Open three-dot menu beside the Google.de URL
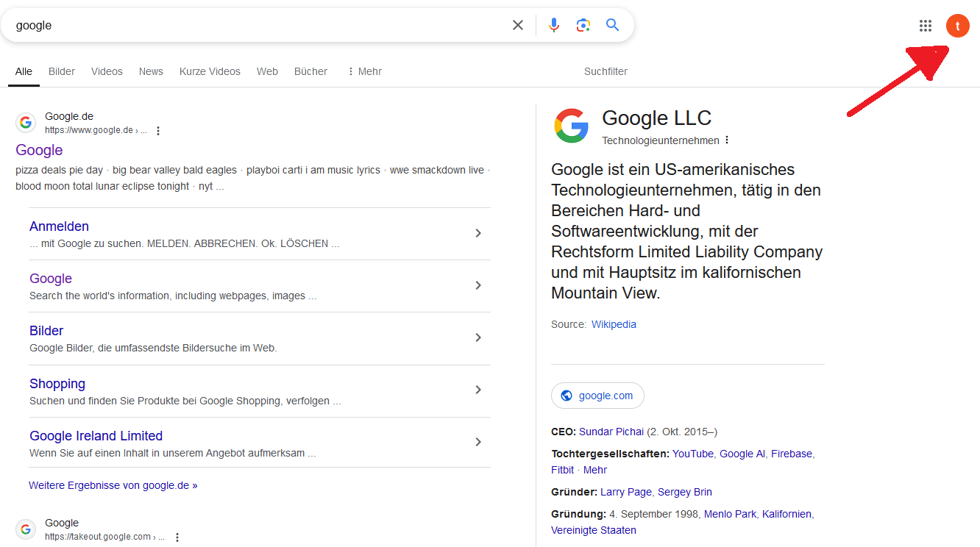Viewport: 980px width, 547px height. pyautogui.click(x=157, y=131)
